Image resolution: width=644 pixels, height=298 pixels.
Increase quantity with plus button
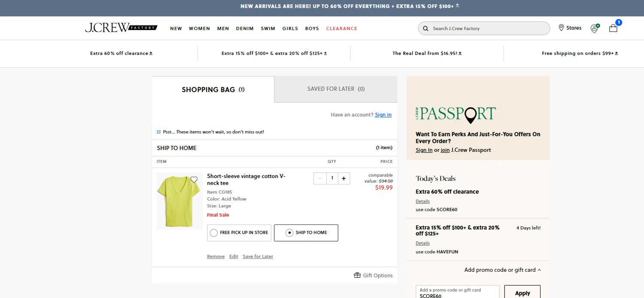pyautogui.click(x=343, y=178)
